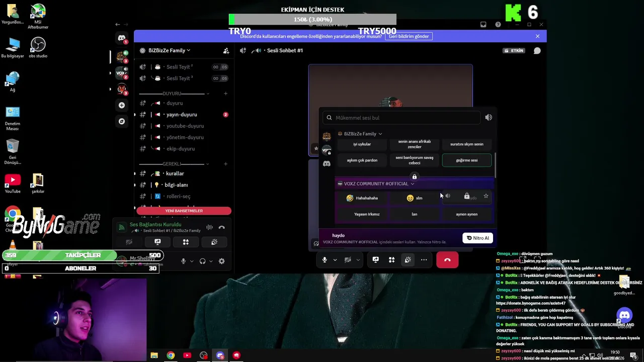Select the VOXZ server icon in sidebar
Screen dimensions: 644x362
(x=121, y=73)
